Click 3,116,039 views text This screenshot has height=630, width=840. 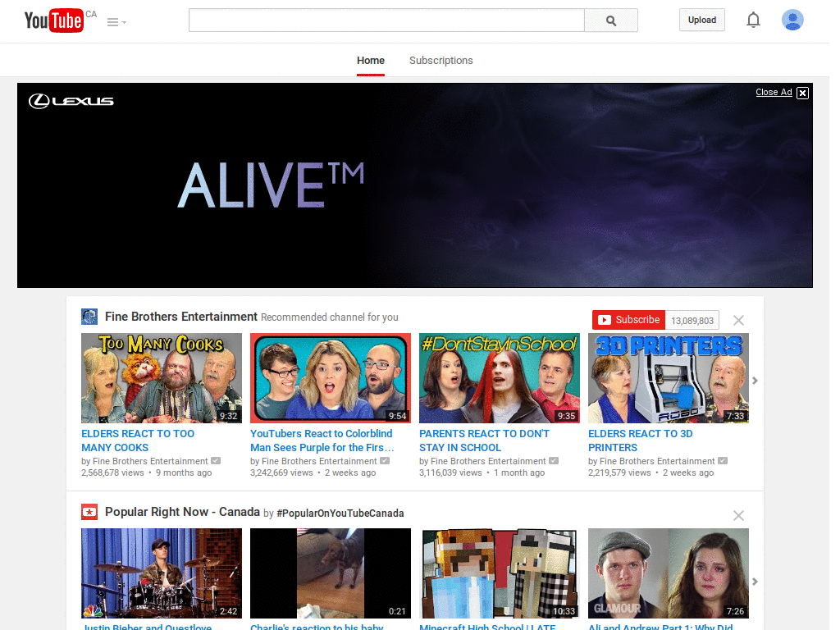tap(450, 473)
